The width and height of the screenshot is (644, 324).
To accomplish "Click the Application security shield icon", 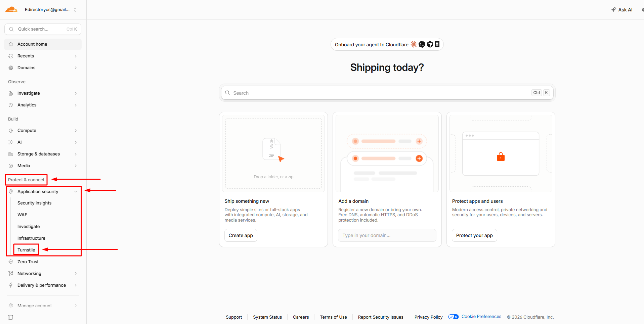I will point(11,192).
